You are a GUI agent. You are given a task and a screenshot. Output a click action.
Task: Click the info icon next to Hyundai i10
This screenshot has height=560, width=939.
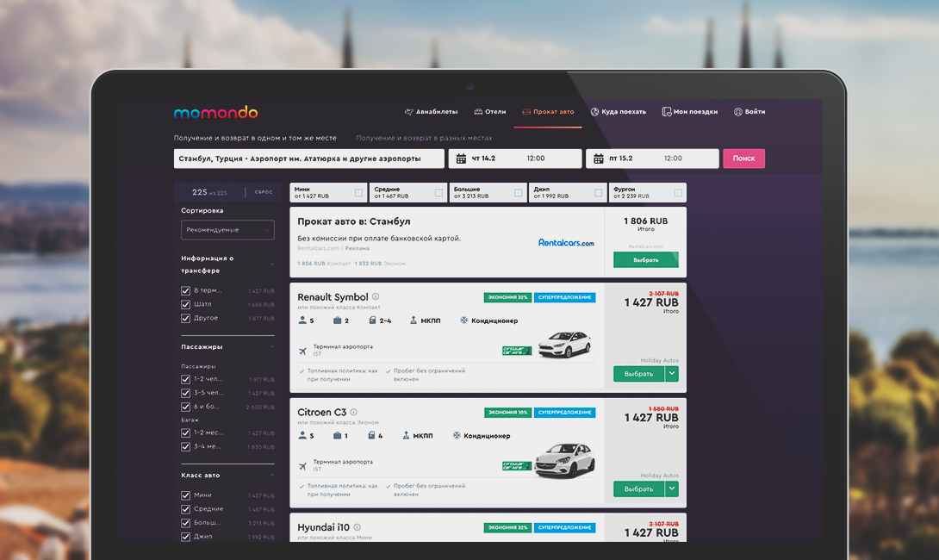[357, 527]
